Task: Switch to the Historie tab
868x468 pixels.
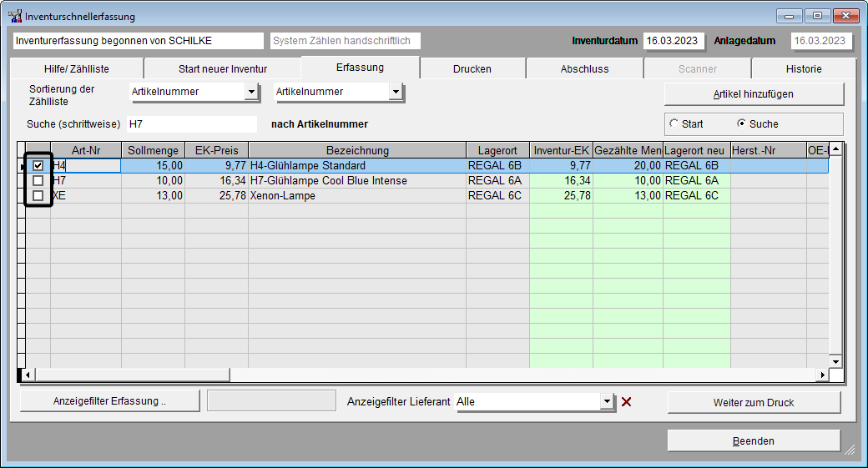Action: 804,68
